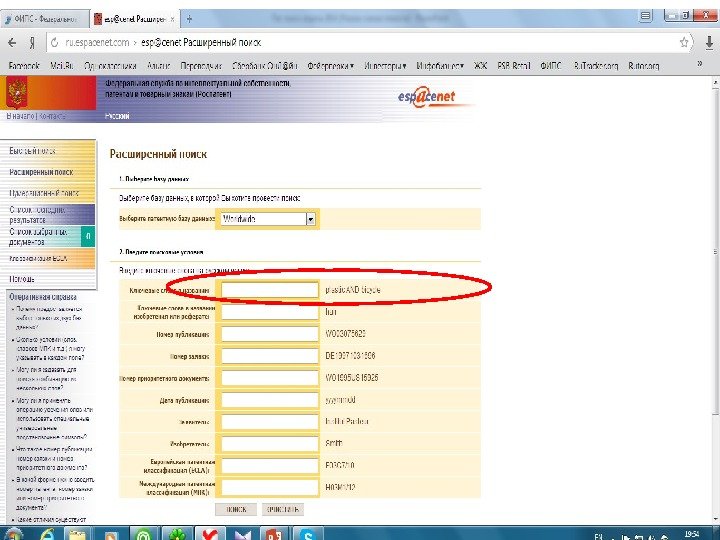Open the PSB Retail bookmark
The image size is (720, 540).
[x=514, y=66]
